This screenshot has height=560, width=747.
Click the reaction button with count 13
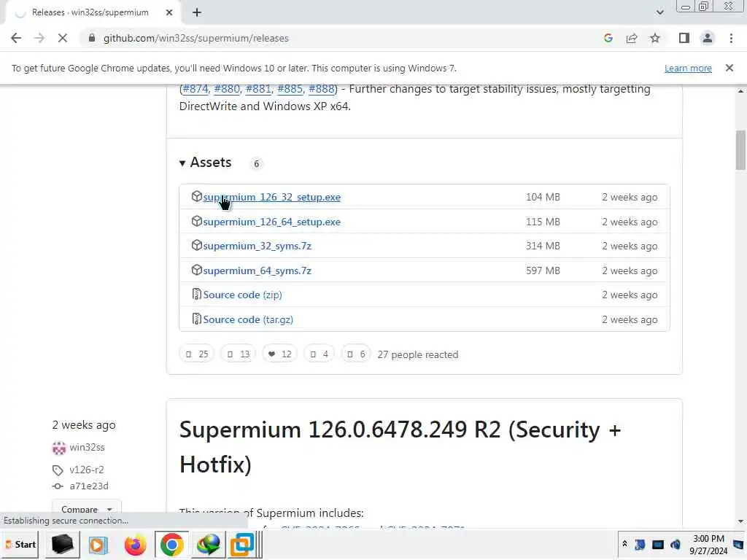click(239, 354)
